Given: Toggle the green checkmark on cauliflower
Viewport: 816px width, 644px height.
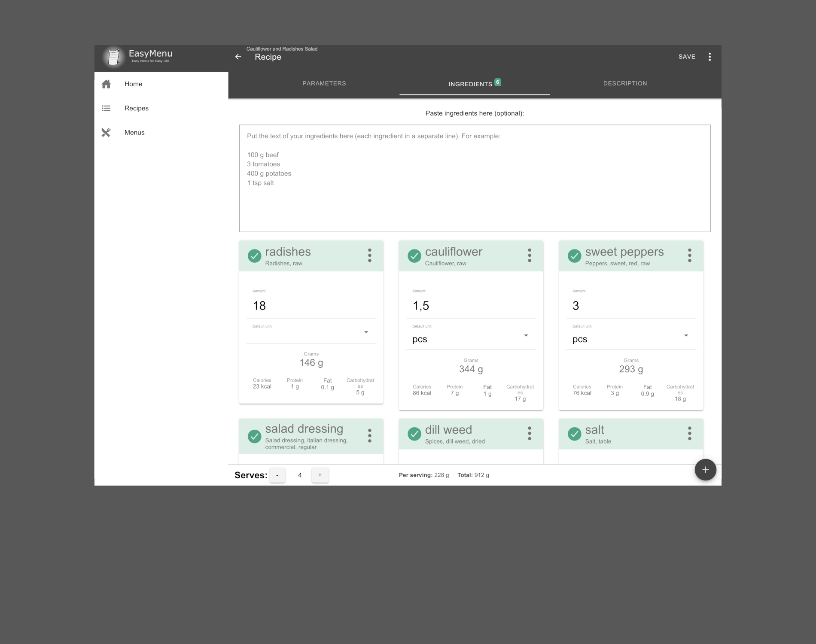Looking at the screenshot, I should (x=414, y=255).
